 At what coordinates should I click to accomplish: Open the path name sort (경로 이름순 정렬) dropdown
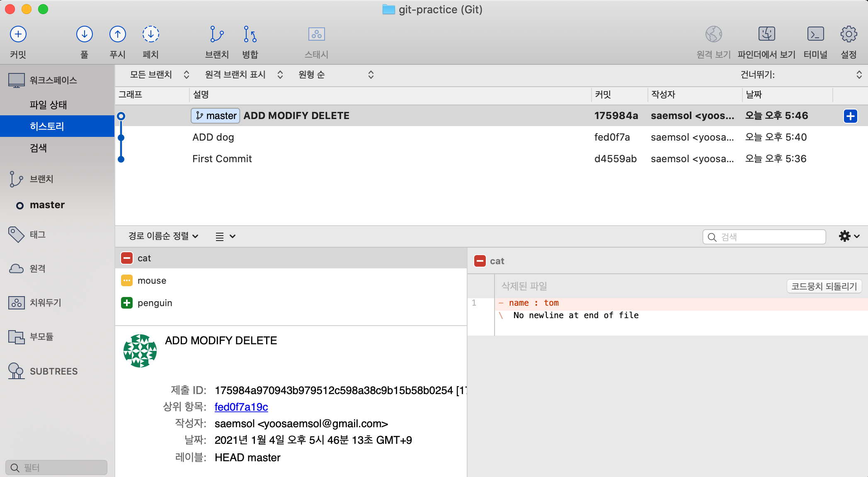coord(163,236)
